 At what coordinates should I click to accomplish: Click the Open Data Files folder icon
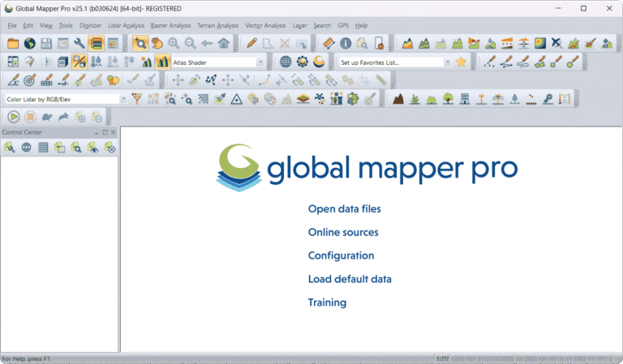[13, 43]
